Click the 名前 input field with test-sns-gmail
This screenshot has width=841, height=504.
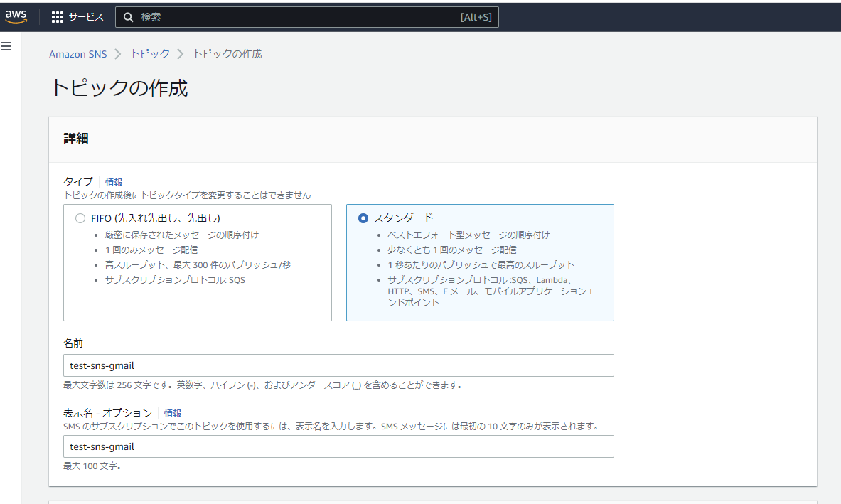tap(338, 365)
